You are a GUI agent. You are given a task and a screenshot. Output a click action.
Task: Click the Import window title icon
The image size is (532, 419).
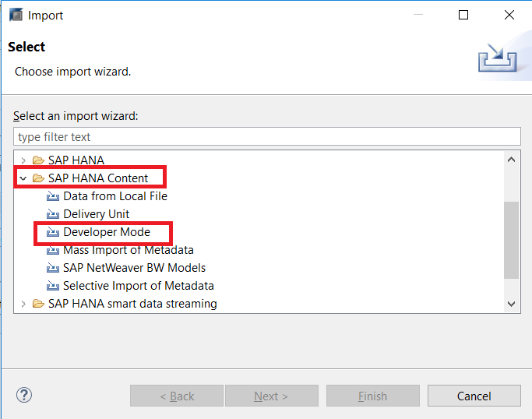[16, 15]
